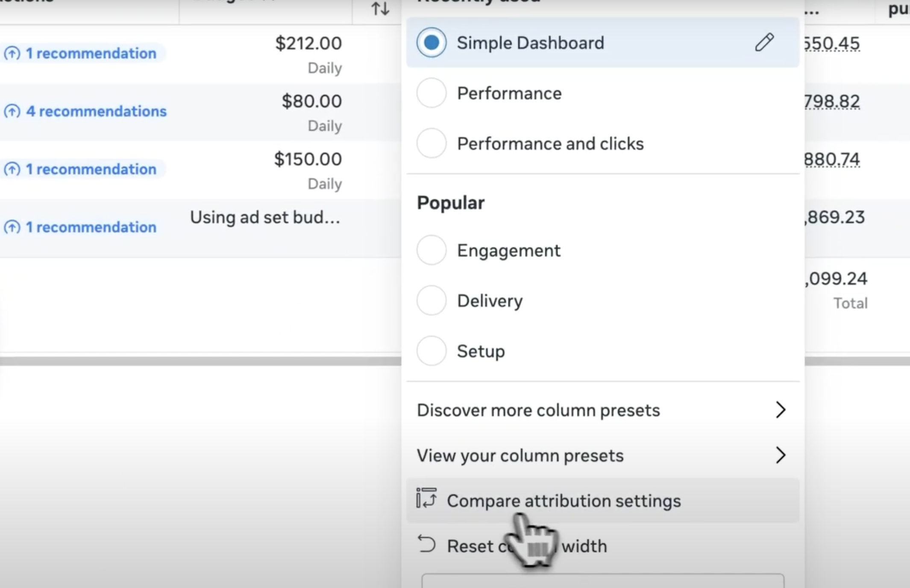Image resolution: width=910 pixels, height=588 pixels.
Task: Pick the Delivery column preset radio button
Action: 431,300
